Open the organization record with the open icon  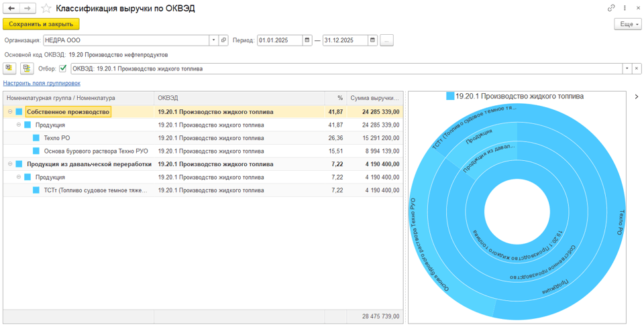(224, 40)
